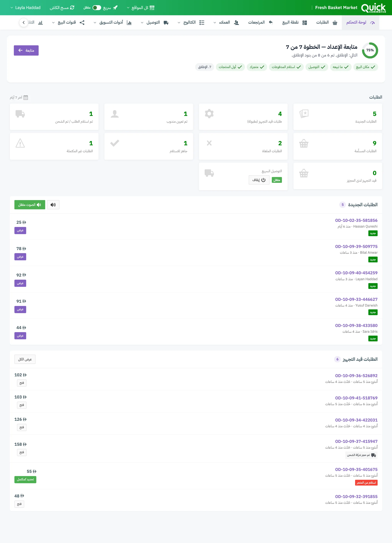Screen dimensions: 392x543
Task: Open order link OD-10-02-35-581856
Action: (356, 220)
